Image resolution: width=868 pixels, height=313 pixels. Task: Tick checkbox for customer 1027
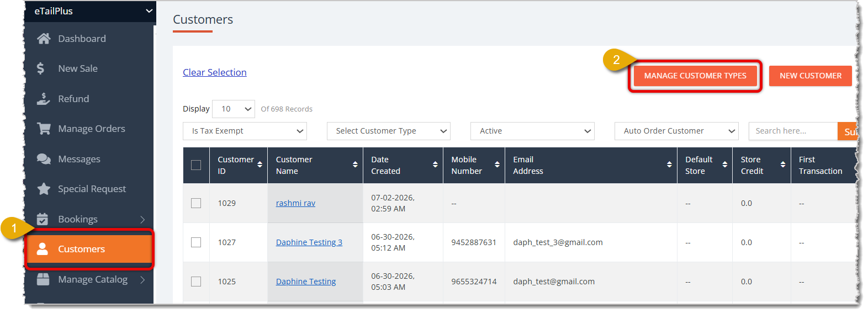coord(196,242)
